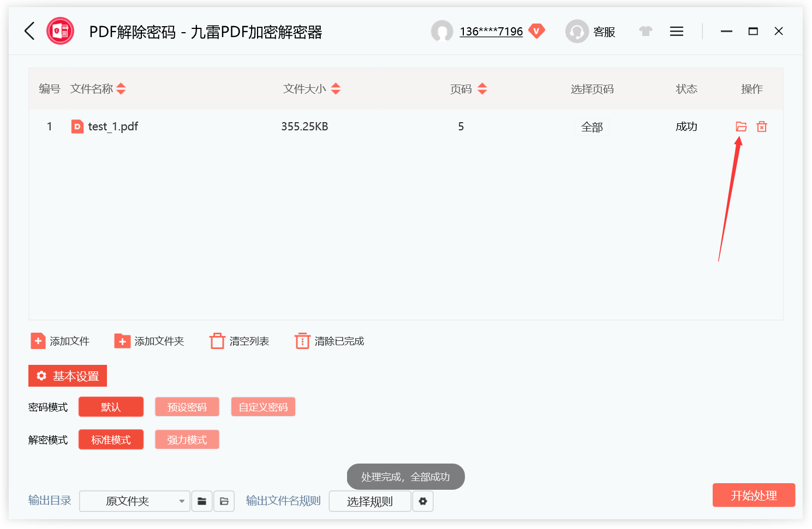This screenshot has width=812, height=529.
Task: Add files via the 添加文件 icon
Action: tap(38, 340)
